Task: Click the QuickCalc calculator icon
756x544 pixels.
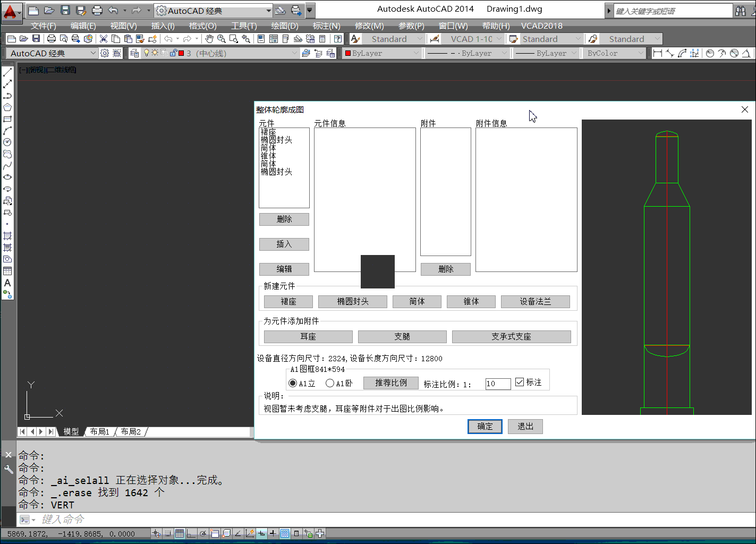Action: [322, 39]
